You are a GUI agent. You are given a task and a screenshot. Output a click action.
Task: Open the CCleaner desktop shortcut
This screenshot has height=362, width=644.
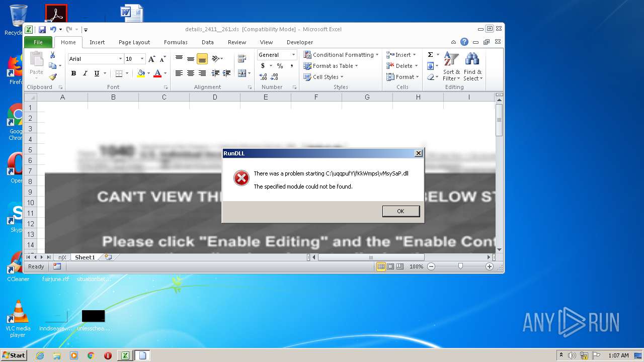[18, 267]
